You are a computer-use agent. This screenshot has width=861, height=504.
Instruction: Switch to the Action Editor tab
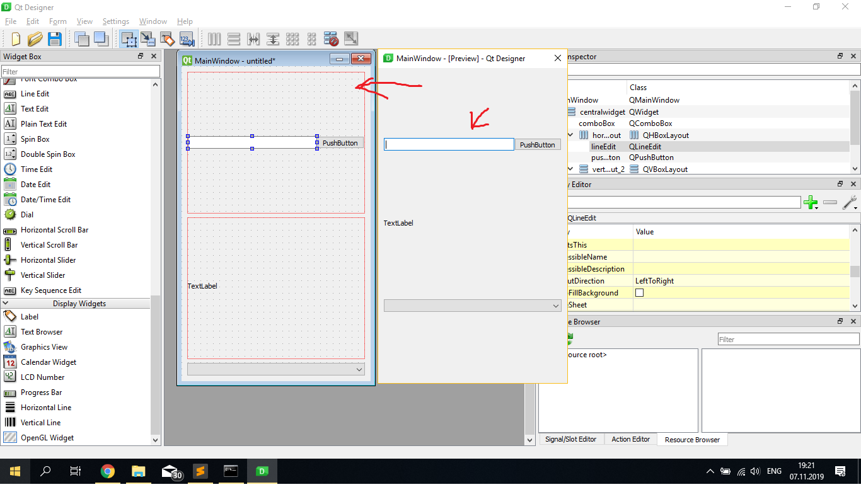tap(631, 439)
